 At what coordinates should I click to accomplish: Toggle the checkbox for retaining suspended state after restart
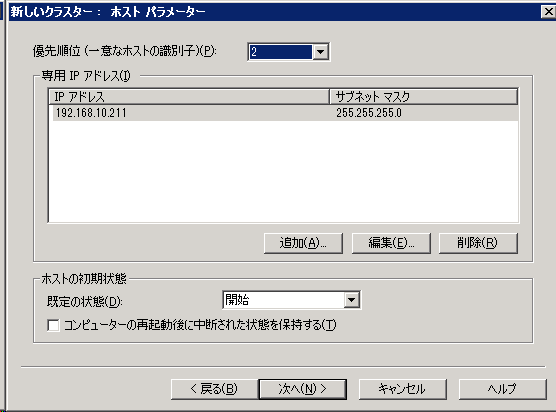click(x=53, y=325)
